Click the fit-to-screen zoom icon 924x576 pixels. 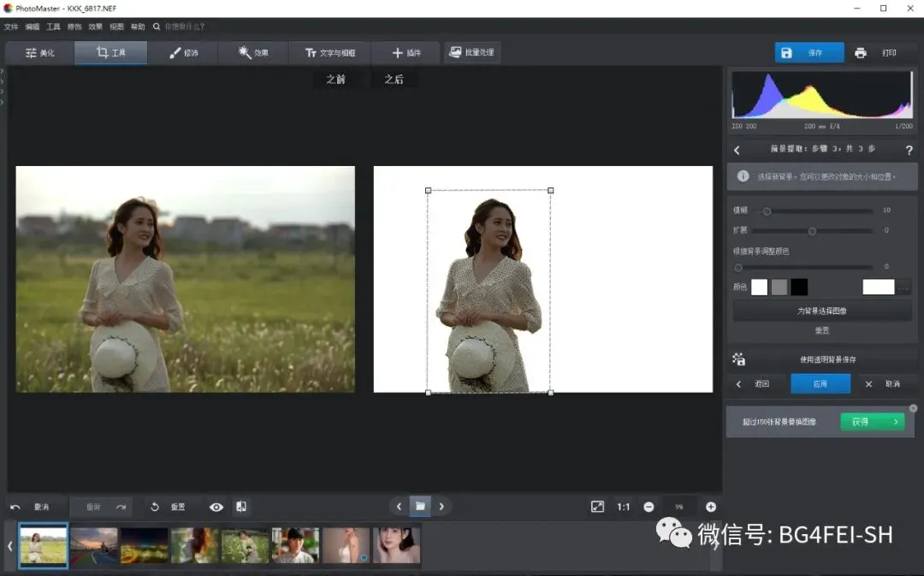597,507
